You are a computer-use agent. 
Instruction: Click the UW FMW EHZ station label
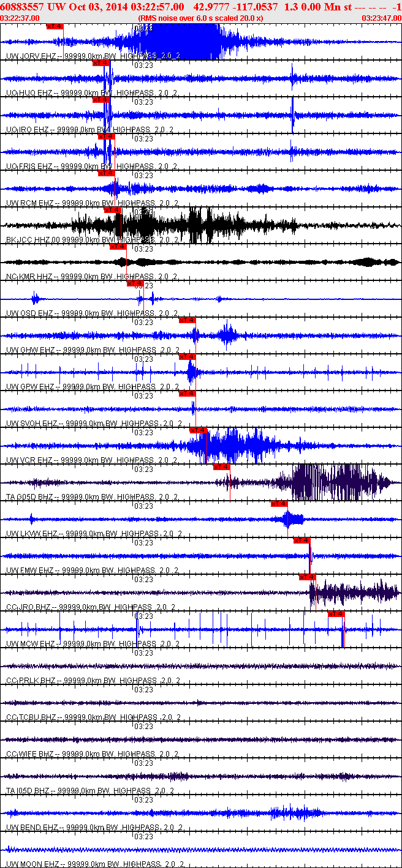click(x=30, y=570)
